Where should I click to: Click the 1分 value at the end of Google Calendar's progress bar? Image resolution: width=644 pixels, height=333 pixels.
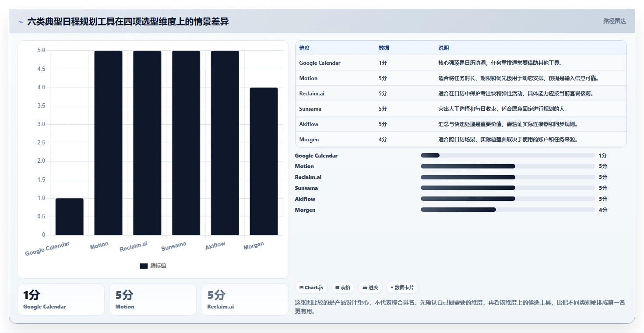603,155
